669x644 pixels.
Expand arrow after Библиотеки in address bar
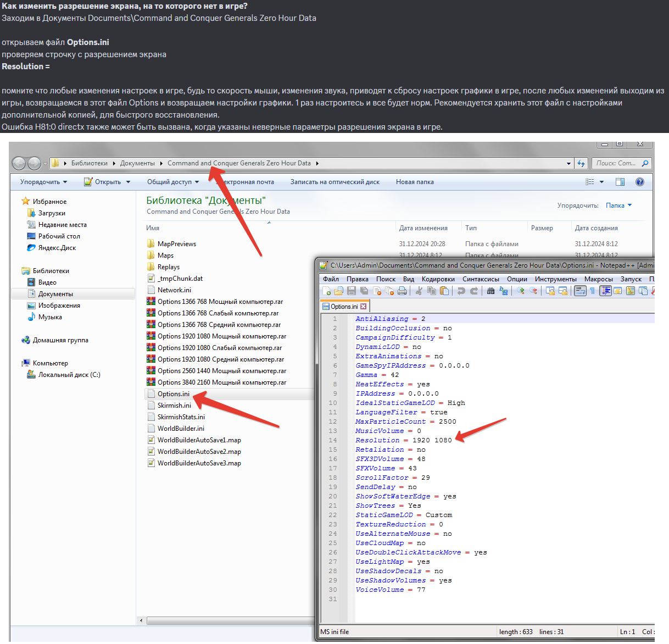tap(114, 163)
